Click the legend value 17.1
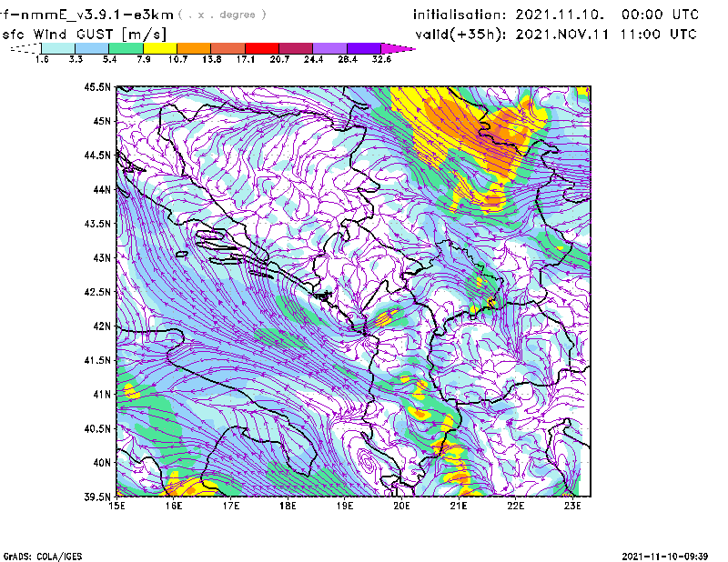Screen dimensions: 728x562 (x=245, y=59)
